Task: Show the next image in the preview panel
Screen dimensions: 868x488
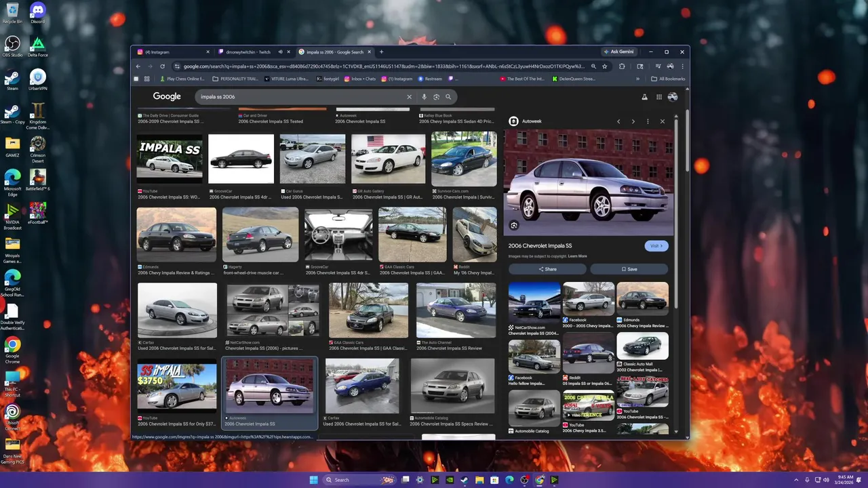Action: (633, 121)
